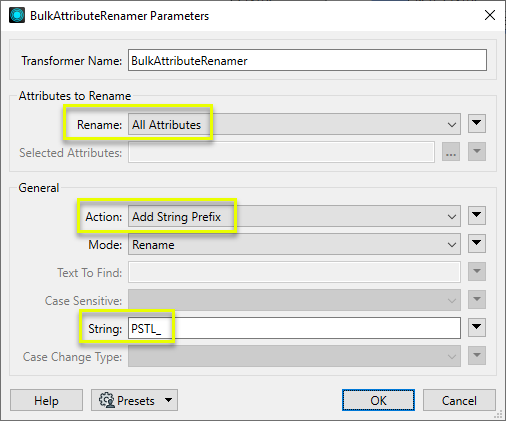Expand the Rename dropdown showing All Attributes

tap(294, 124)
